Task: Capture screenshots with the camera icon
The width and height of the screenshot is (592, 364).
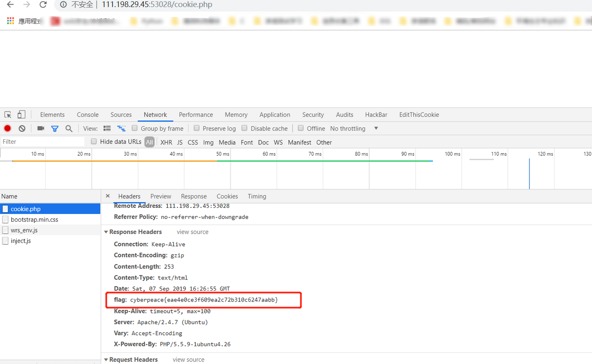Action: [41, 128]
